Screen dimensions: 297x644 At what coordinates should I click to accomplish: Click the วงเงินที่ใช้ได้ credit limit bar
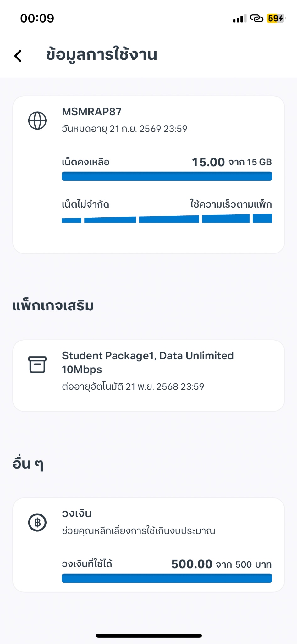click(167, 578)
